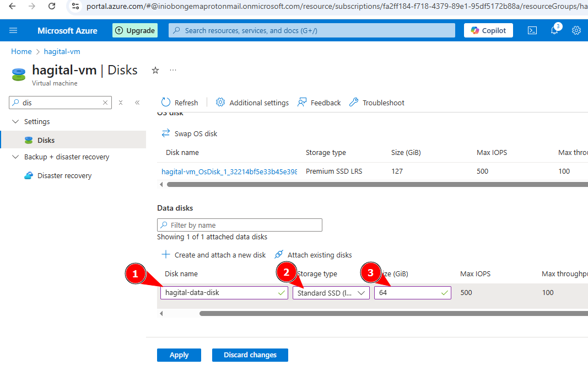Click Attach existing disks
This screenshot has width=588, height=370.
pos(313,255)
